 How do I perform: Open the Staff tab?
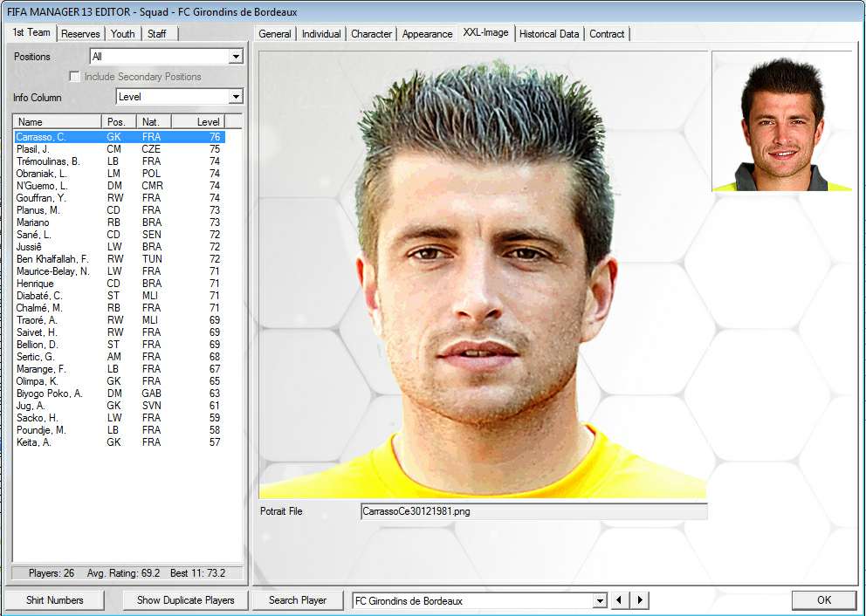tap(157, 33)
